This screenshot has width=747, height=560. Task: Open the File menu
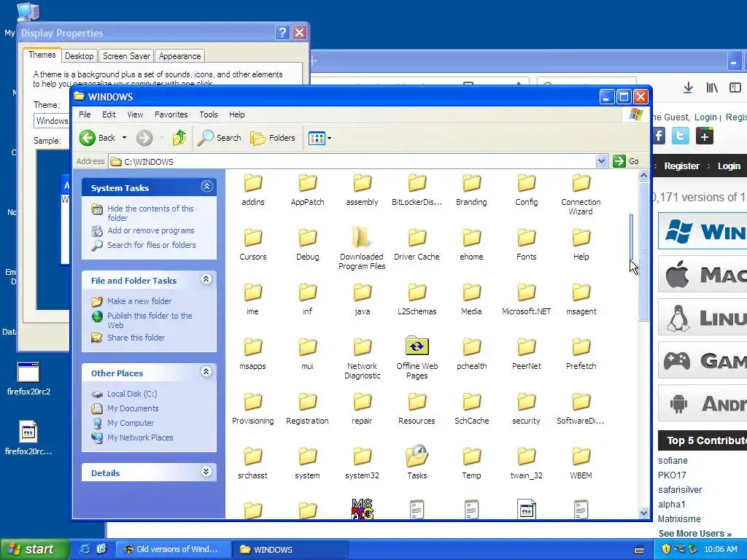point(85,114)
